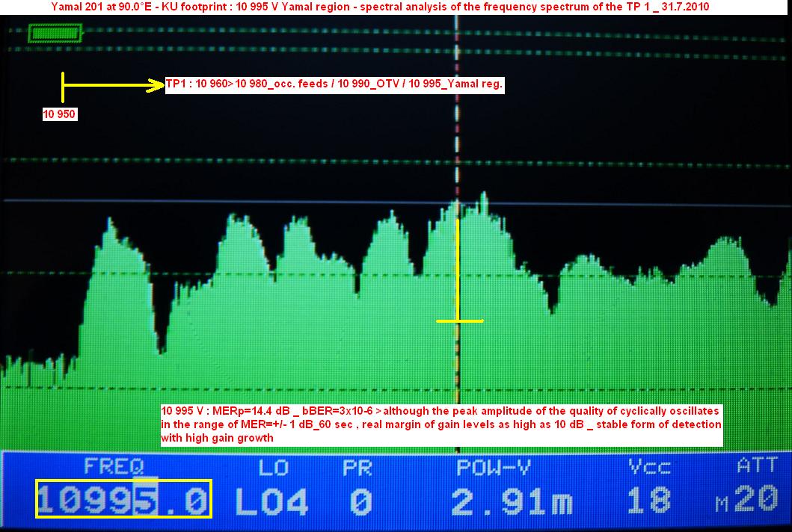Click the yellow vertical tick above 10 950
The image size is (792, 532).
(64, 87)
